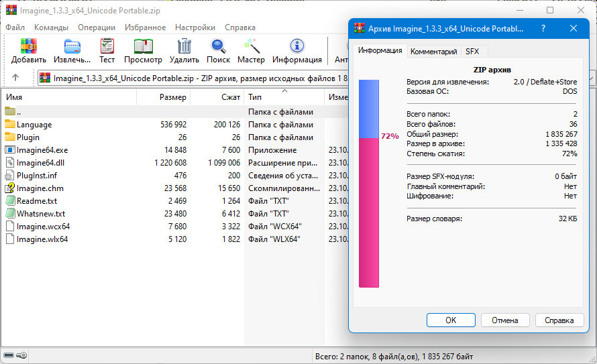The image size is (597, 364).
Task: Open the Поиск magnifier tool
Action: point(218,46)
